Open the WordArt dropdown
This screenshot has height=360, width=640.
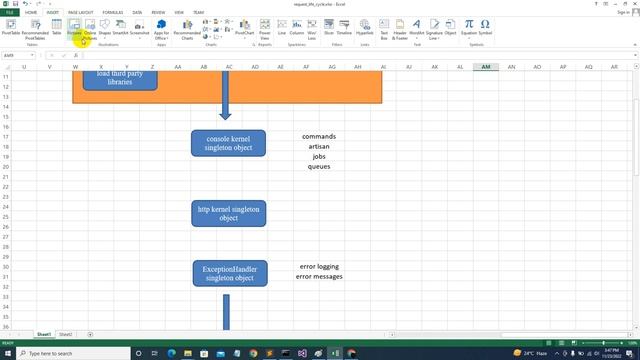tap(416, 29)
